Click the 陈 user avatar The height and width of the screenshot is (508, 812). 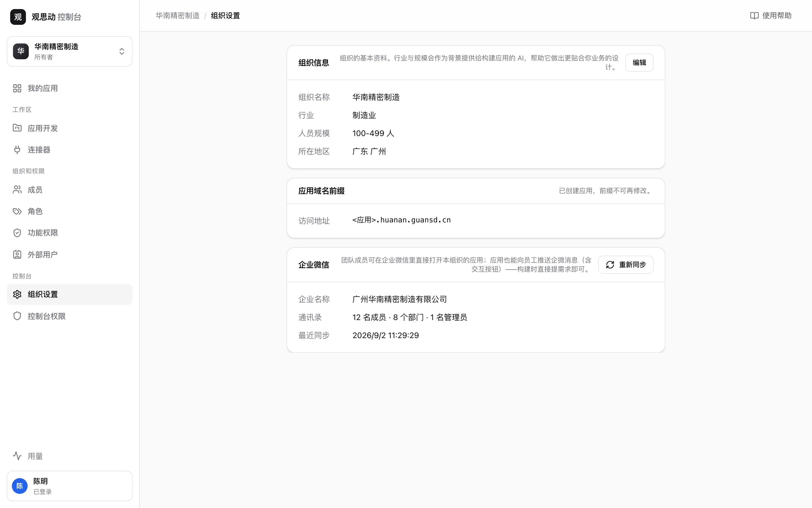click(x=20, y=486)
